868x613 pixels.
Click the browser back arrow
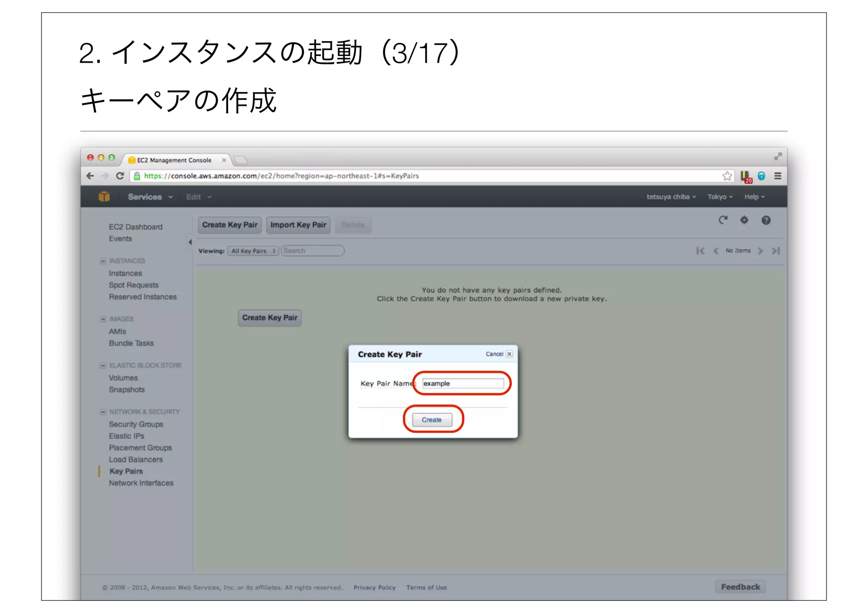[x=90, y=176]
